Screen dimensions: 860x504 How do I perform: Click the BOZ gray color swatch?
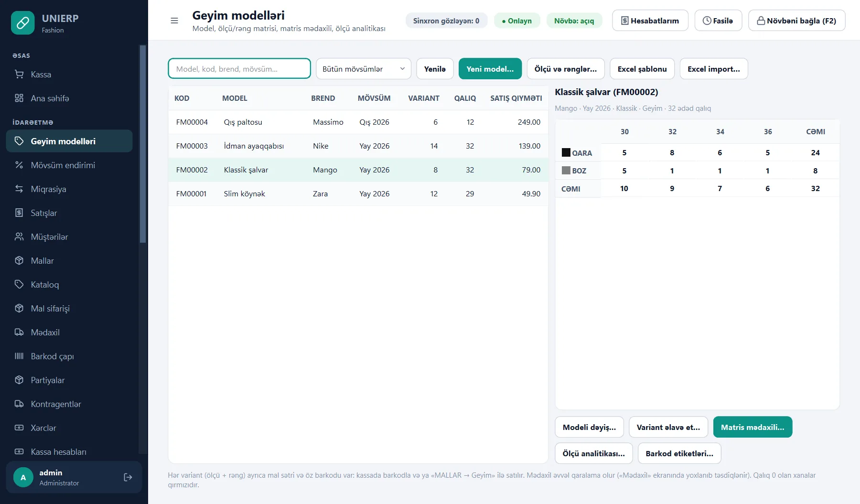point(566,171)
